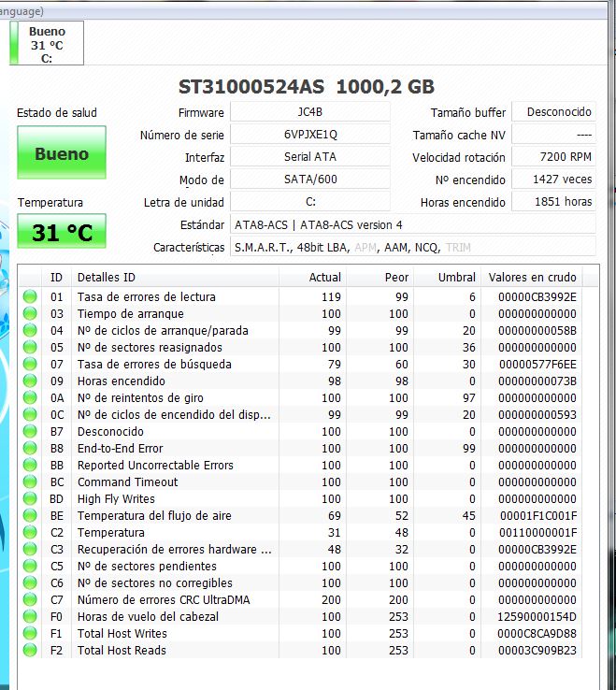Select the Número de errores CRC UltraDMA row
This screenshot has width=616, height=690.
pyautogui.click(x=300, y=599)
